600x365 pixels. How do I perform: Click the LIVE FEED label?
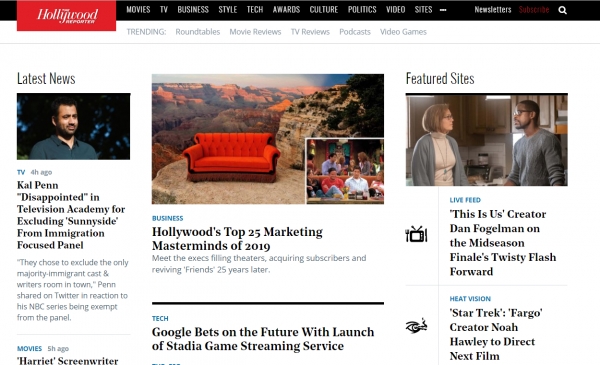[x=465, y=200]
